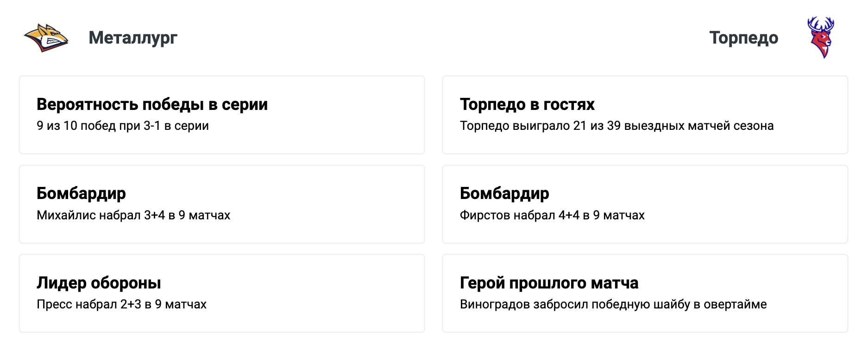Viewport: 868px width, 346px height.
Task: Click the "Лидер обороны" heading
Action: tap(99, 282)
